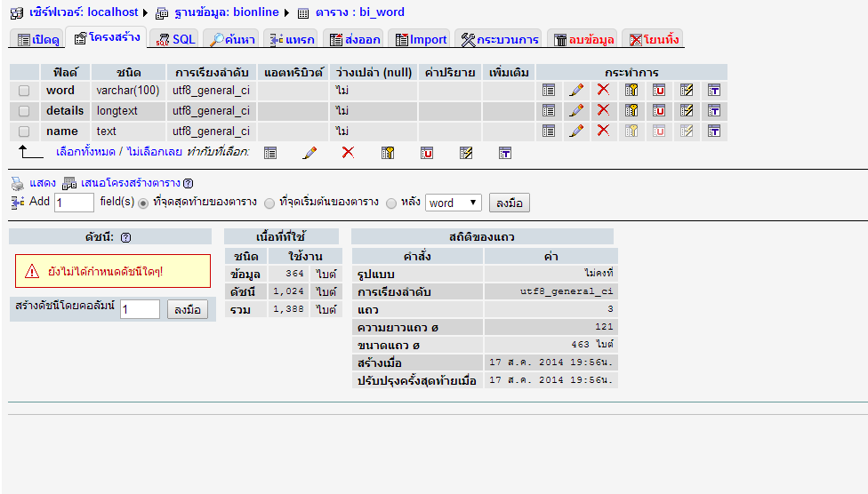This screenshot has width=868, height=494.
Task: Click the unique index icon for details field
Action: tap(659, 110)
